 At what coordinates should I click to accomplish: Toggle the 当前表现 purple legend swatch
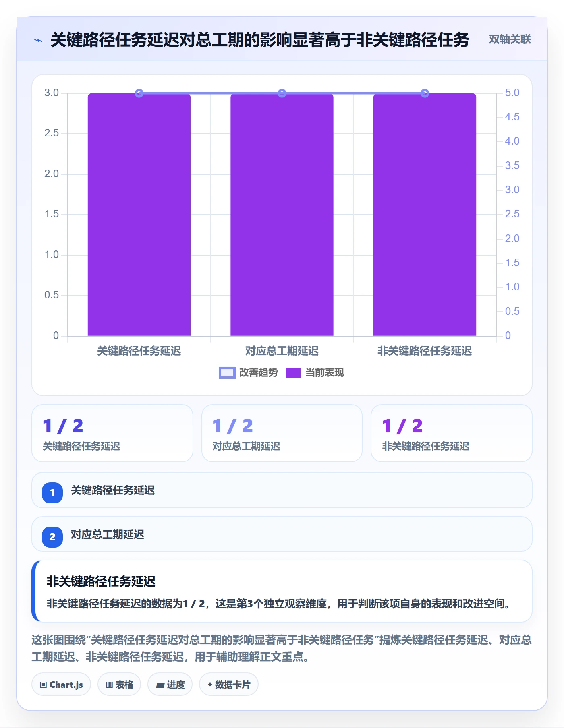tap(293, 373)
